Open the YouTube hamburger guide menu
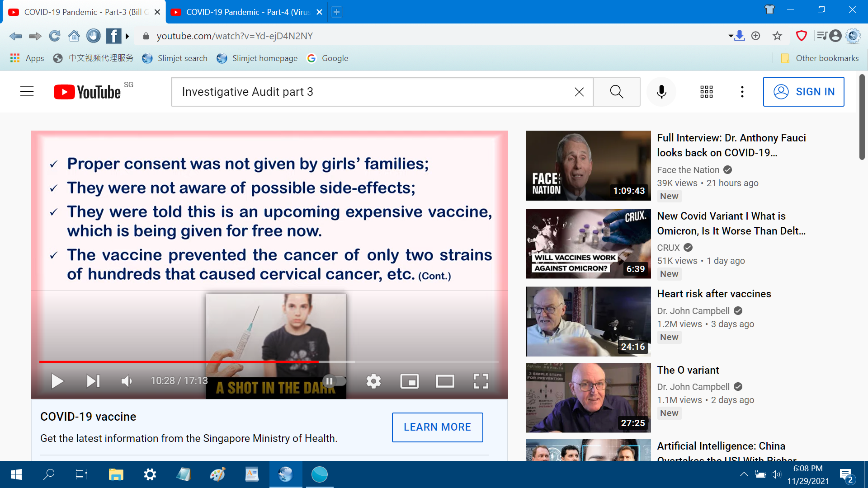This screenshot has height=488, width=868. (x=27, y=92)
